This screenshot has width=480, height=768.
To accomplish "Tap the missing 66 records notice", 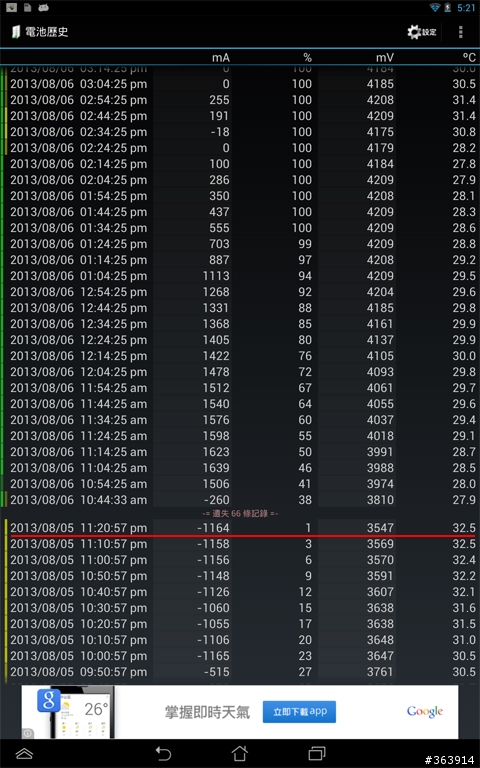I will (240, 513).
